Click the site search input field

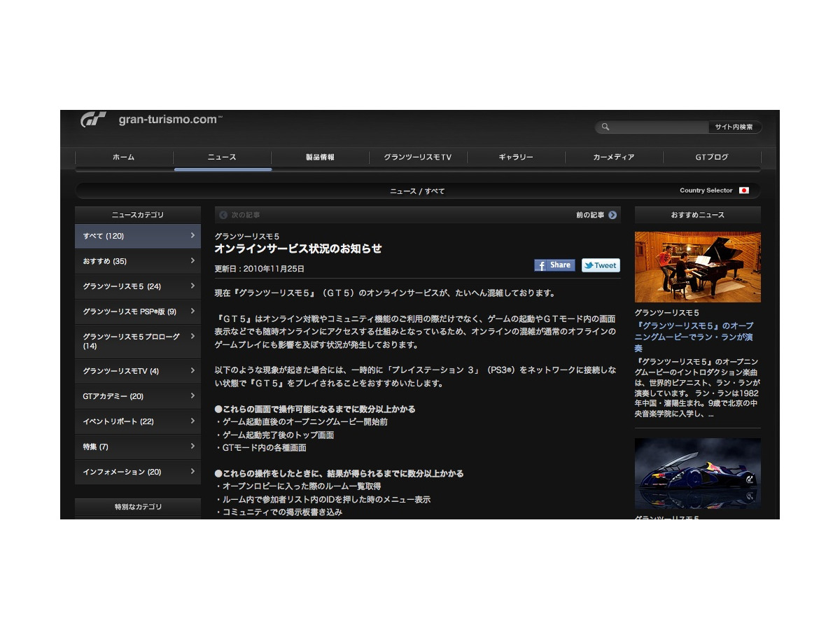point(658,127)
